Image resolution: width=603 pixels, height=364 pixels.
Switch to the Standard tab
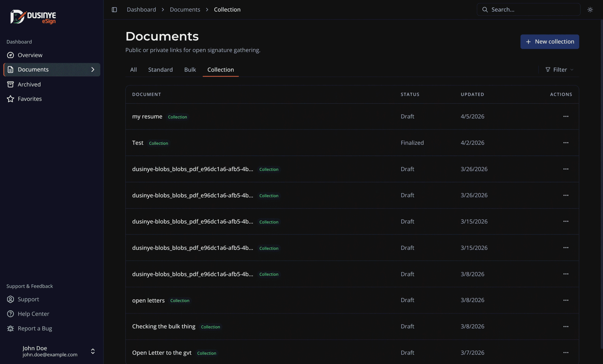[160, 70]
